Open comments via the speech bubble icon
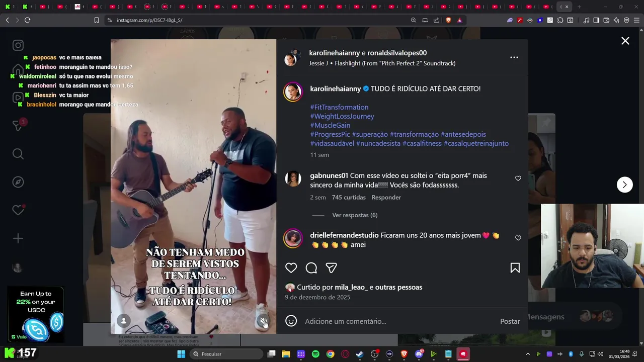This screenshot has width=644, height=362. (x=311, y=268)
